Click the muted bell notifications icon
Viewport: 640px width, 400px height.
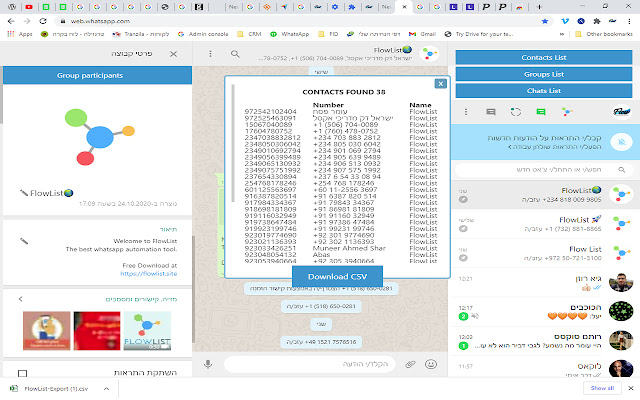point(622,142)
